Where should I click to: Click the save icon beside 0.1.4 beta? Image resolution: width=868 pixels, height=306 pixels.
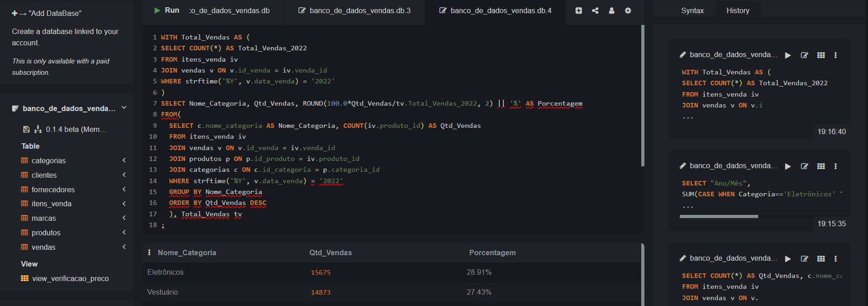(26, 129)
